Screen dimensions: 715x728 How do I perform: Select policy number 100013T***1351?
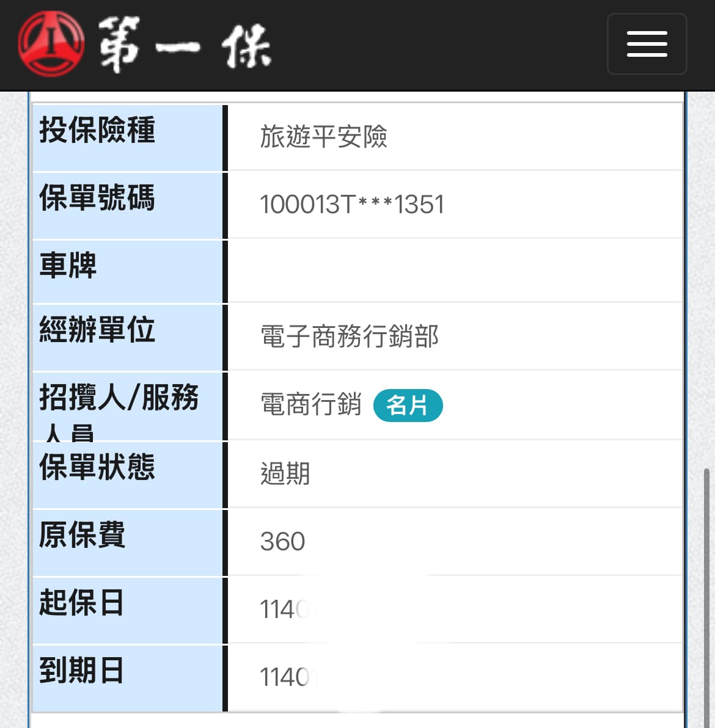click(351, 205)
